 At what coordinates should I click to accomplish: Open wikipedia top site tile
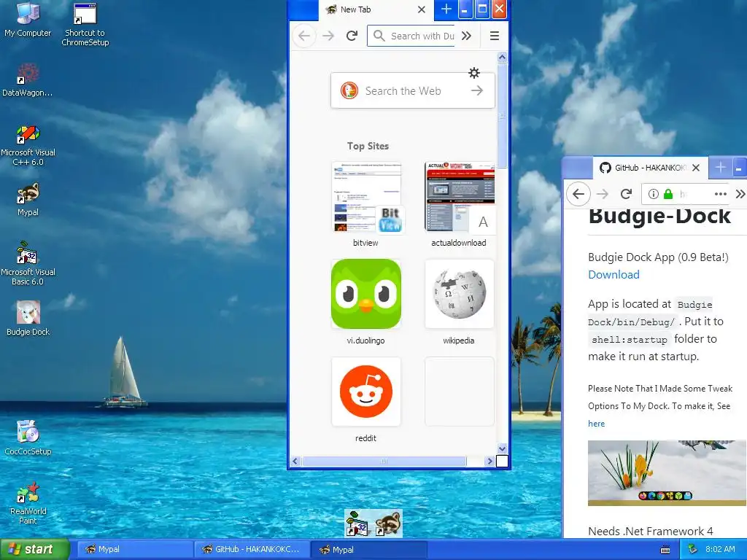(x=460, y=294)
